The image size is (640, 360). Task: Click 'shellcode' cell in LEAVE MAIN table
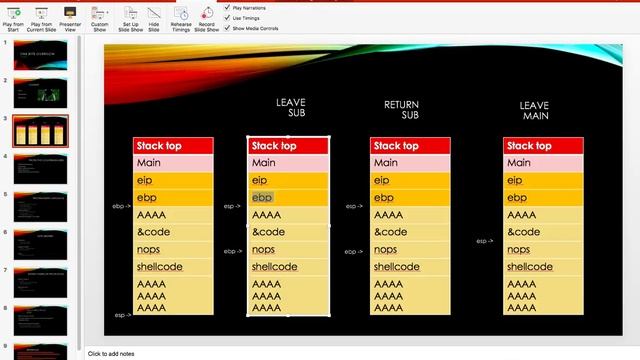[543, 267]
